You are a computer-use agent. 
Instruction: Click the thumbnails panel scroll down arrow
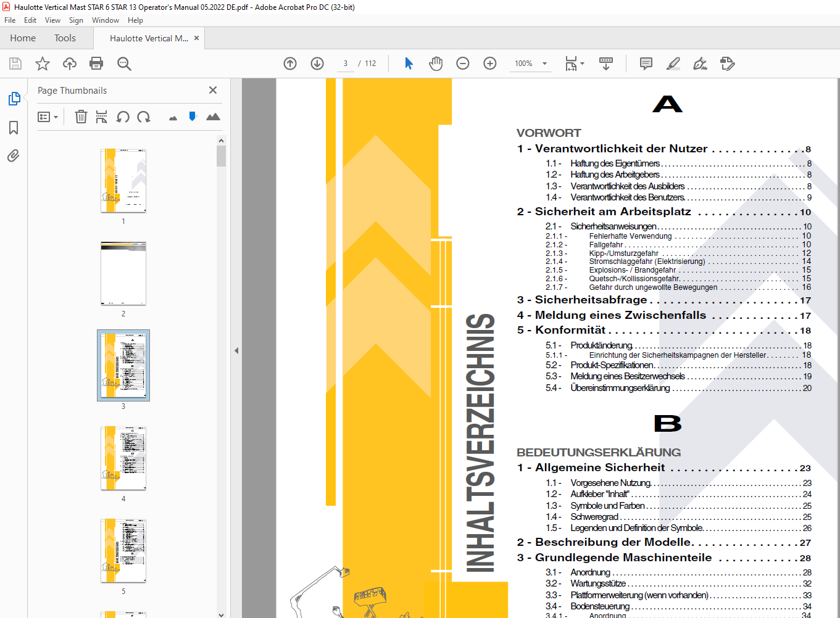221,614
